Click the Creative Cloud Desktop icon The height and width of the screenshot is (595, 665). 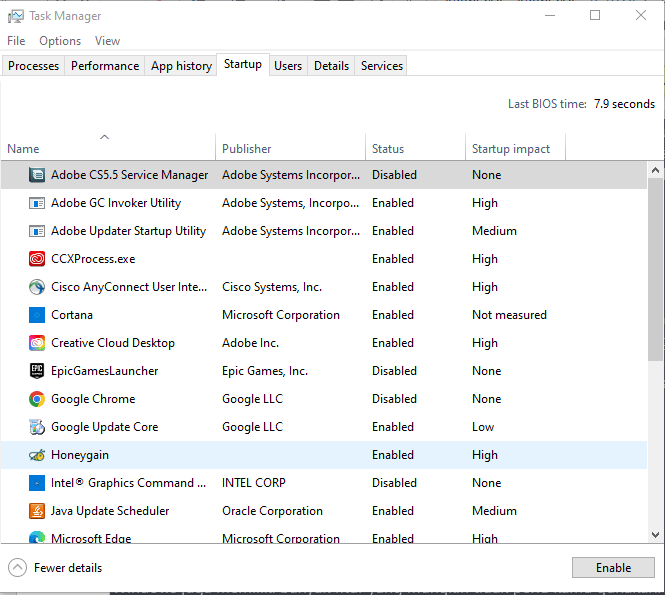[x=37, y=343]
